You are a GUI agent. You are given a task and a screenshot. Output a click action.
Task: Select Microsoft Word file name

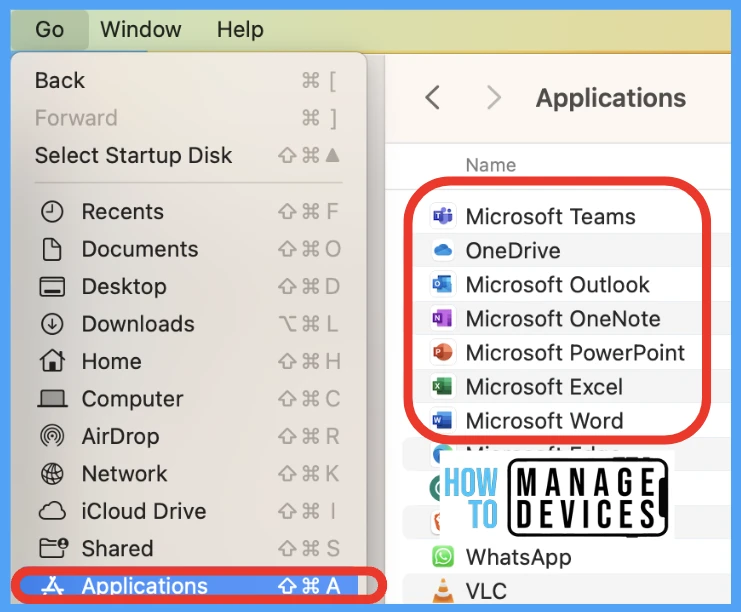544,421
